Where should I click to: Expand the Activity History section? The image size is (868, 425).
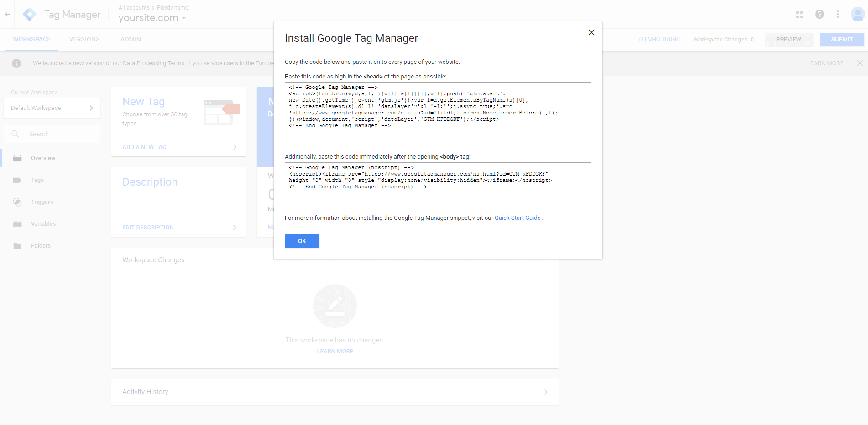pyautogui.click(x=335, y=392)
